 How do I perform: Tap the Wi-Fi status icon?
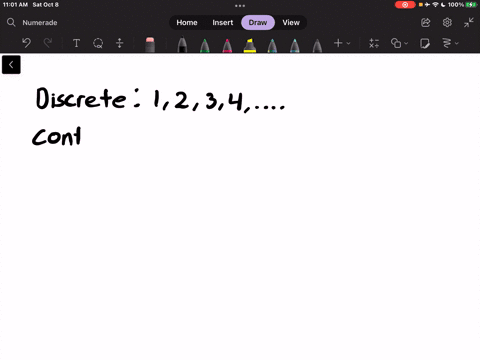point(435,5)
